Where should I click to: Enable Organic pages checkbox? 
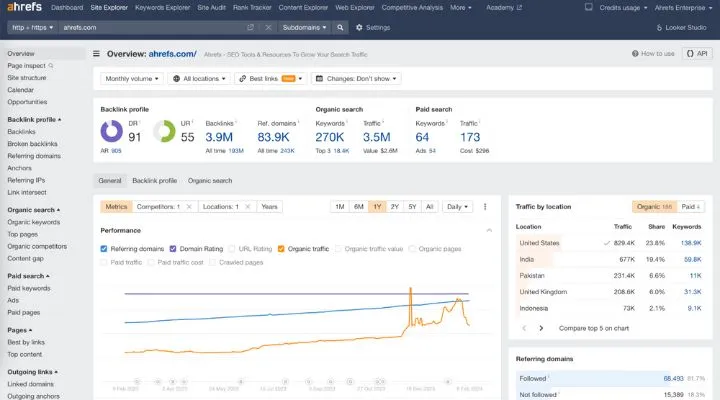[x=412, y=249]
